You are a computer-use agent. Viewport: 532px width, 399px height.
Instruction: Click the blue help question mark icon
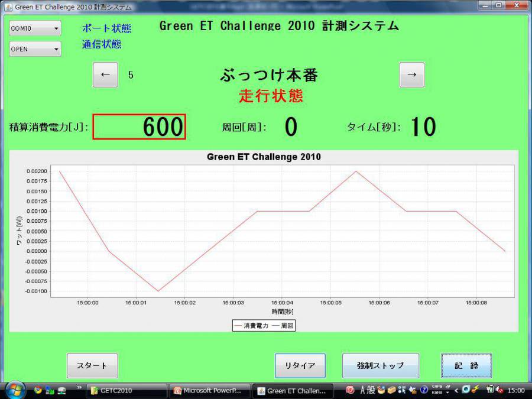click(424, 390)
